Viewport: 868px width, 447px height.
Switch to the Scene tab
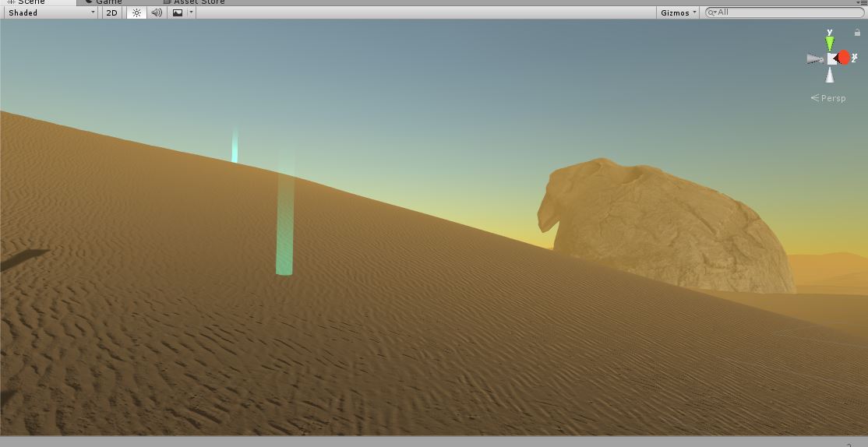pyautogui.click(x=37, y=2)
